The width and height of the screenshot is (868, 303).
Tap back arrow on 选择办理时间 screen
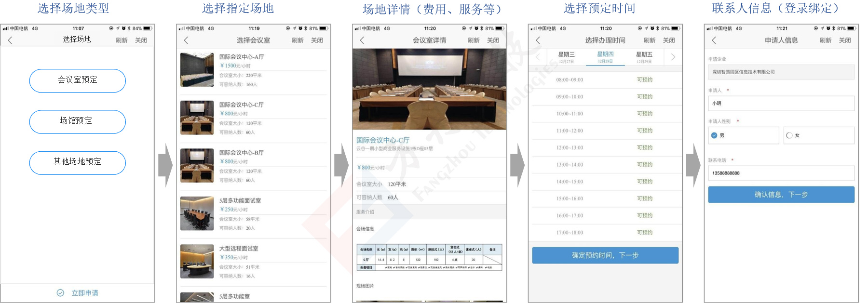(538, 40)
